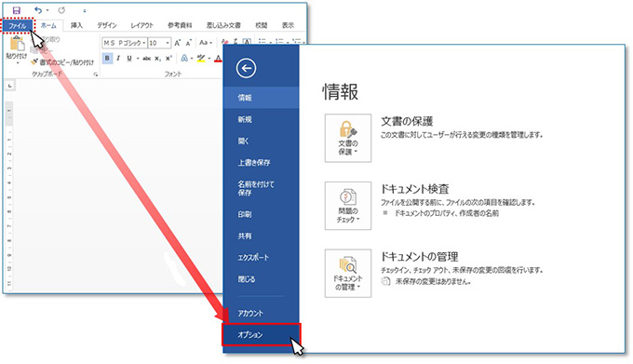The height and width of the screenshot is (364, 633).
Task: Click the Undo arrow icon
Action: [x=38, y=10]
